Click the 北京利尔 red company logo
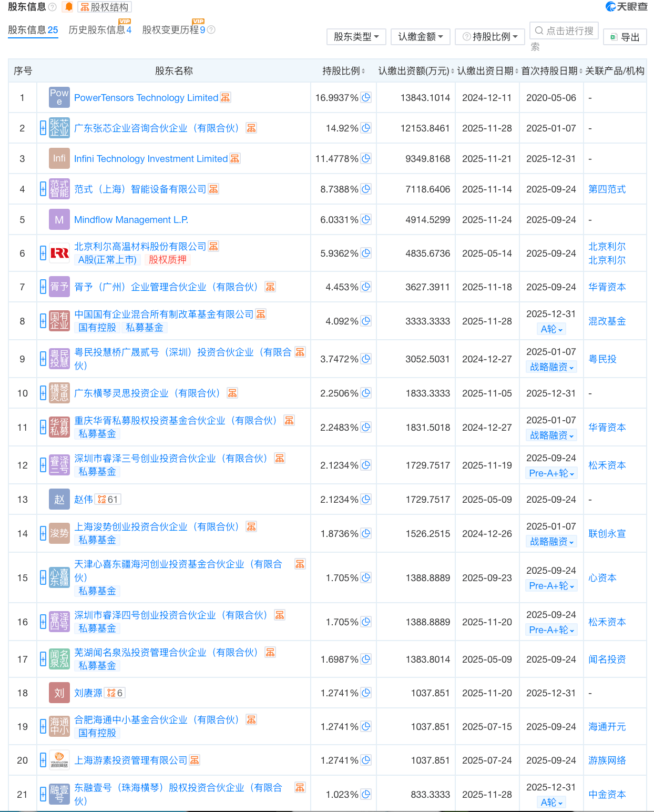 [59, 253]
